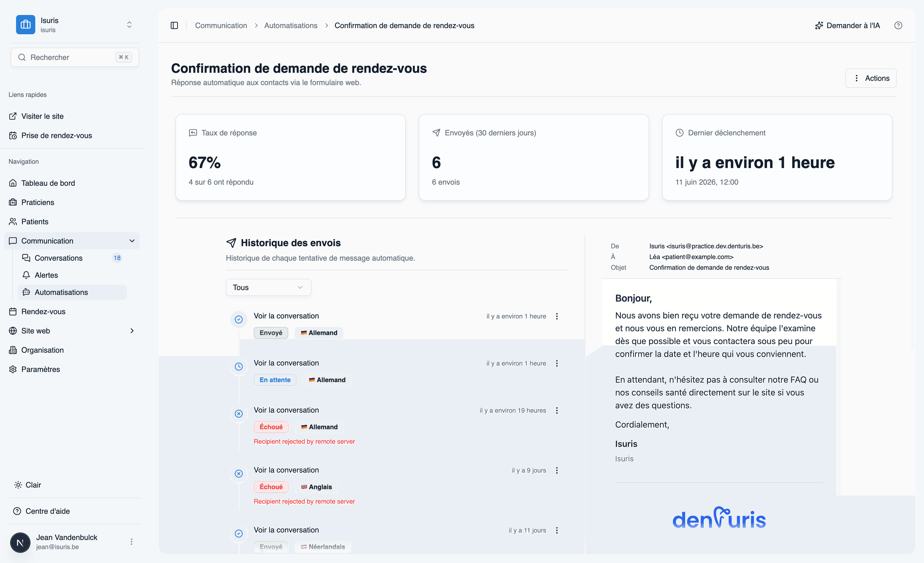924x563 pixels.
Task: Click check status icon of 11 jours entry
Action: click(238, 534)
